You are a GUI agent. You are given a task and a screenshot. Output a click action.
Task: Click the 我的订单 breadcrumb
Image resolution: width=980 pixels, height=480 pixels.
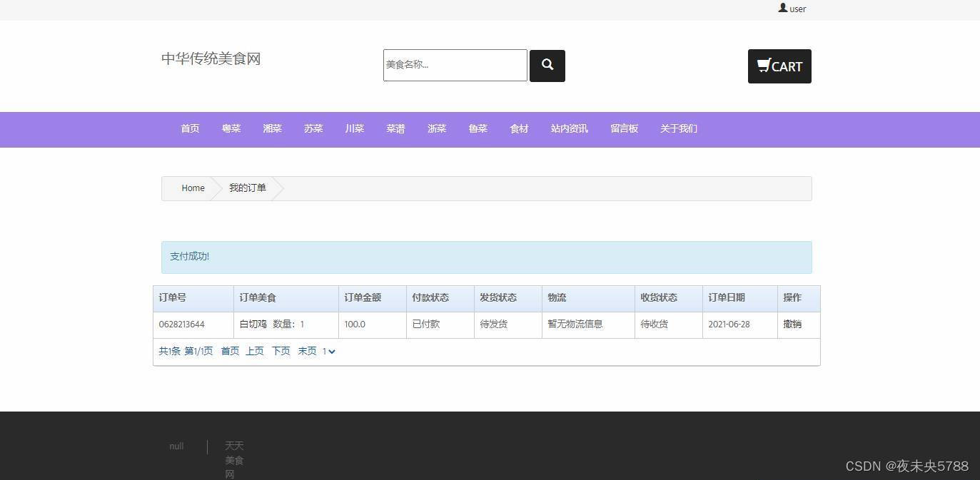(x=247, y=188)
